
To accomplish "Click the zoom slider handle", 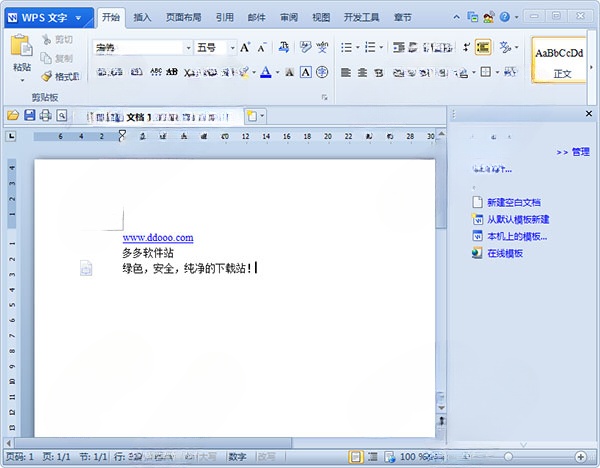I will coord(508,457).
